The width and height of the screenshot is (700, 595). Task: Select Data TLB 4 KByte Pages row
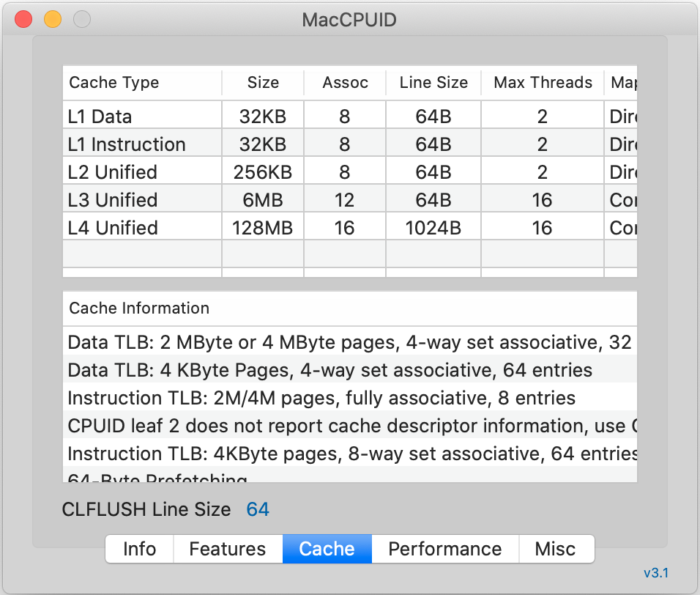350,370
